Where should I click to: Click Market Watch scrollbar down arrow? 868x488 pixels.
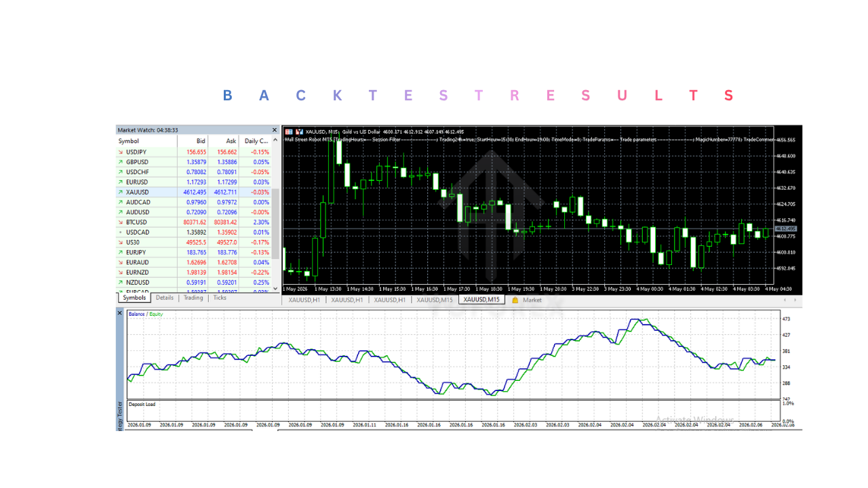(275, 288)
